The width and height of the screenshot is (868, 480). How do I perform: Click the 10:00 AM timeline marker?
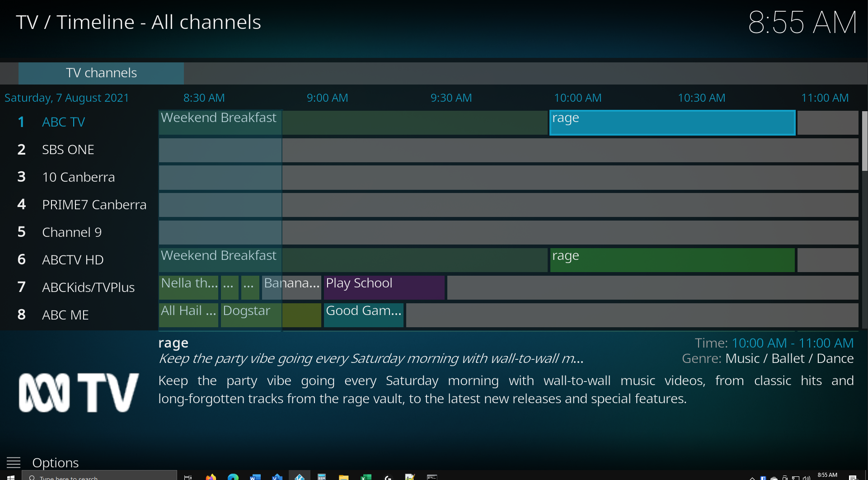(x=577, y=98)
